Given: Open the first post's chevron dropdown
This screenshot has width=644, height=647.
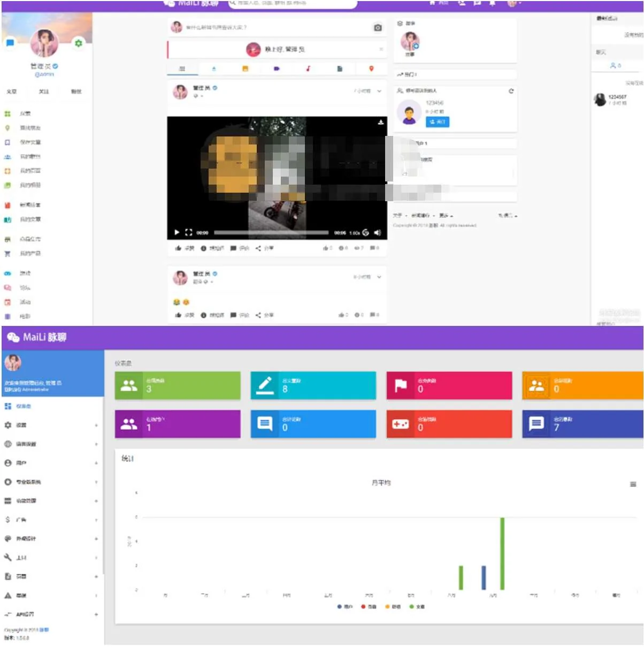Looking at the screenshot, I should [x=379, y=91].
